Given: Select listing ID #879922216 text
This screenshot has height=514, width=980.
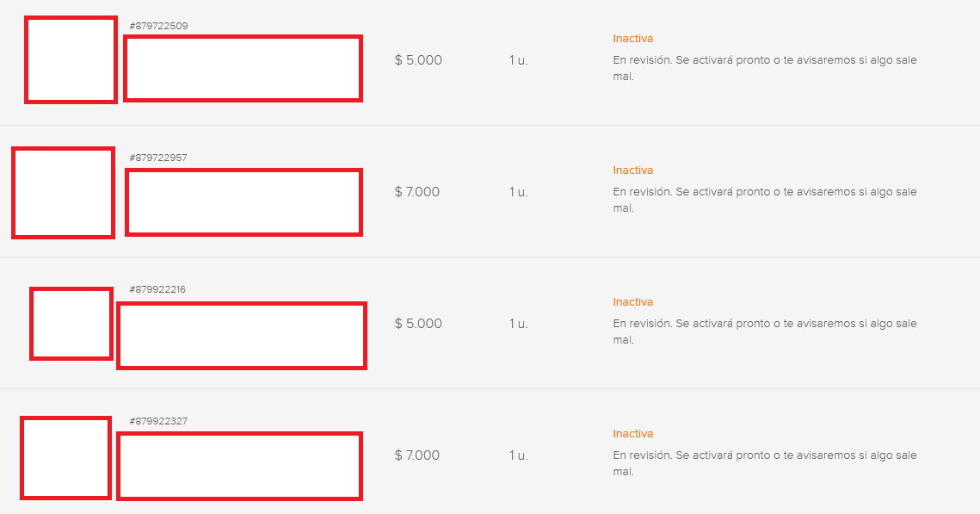Looking at the screenshot, I should click(x=157, y=289).
